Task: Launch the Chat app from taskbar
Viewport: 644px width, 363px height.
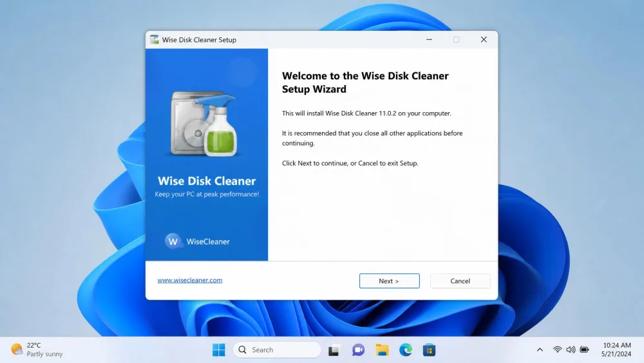Action: pos(358,350)
